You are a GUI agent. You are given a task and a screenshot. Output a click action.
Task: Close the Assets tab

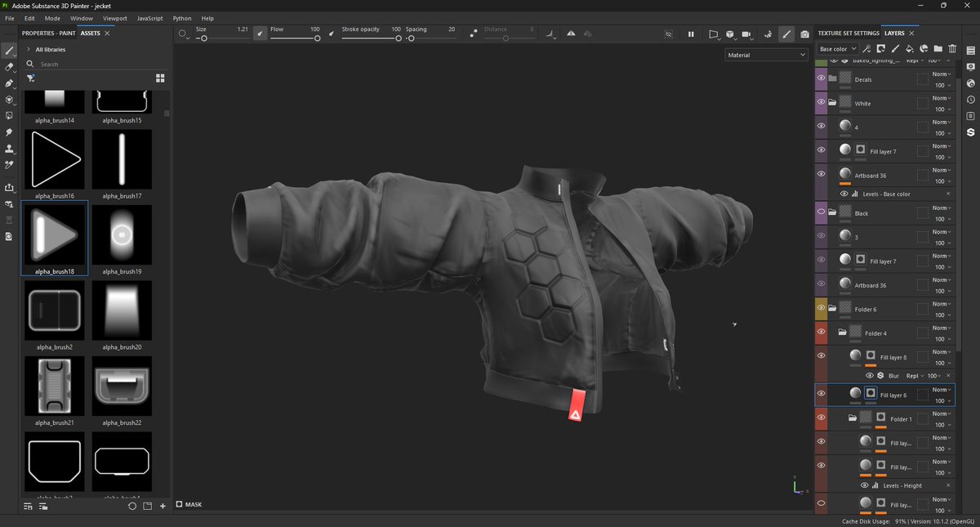click(107, 33)
